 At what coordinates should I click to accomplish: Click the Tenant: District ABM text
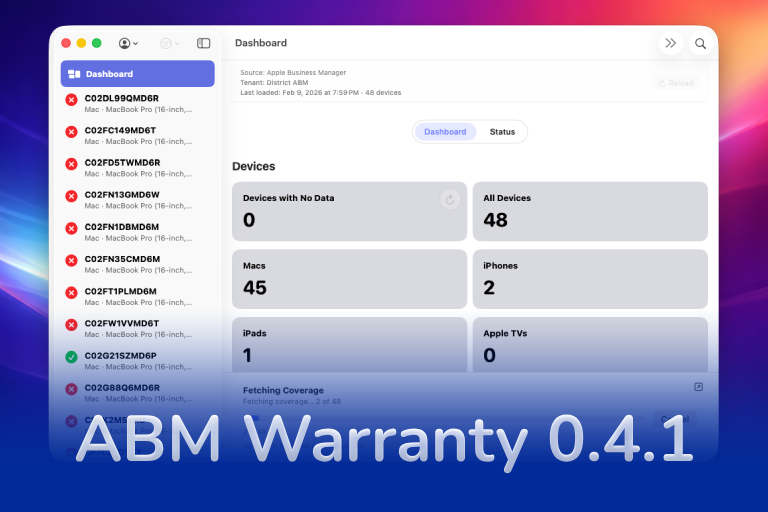click(x=274, y=83)
